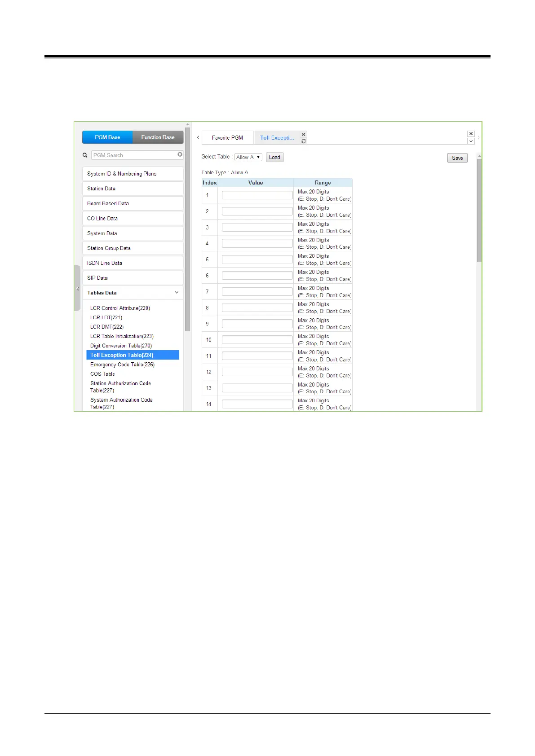
Task: Expand System Data section
Action: coord(133,233)
